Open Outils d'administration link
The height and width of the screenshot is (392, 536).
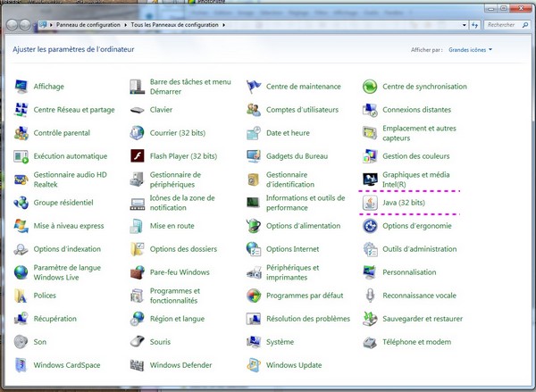pyautogui.click(x=420, y=249)
